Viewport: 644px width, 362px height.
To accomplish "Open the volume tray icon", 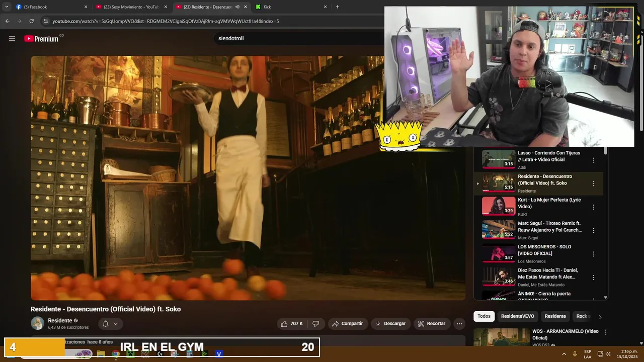I will point(608,354).
